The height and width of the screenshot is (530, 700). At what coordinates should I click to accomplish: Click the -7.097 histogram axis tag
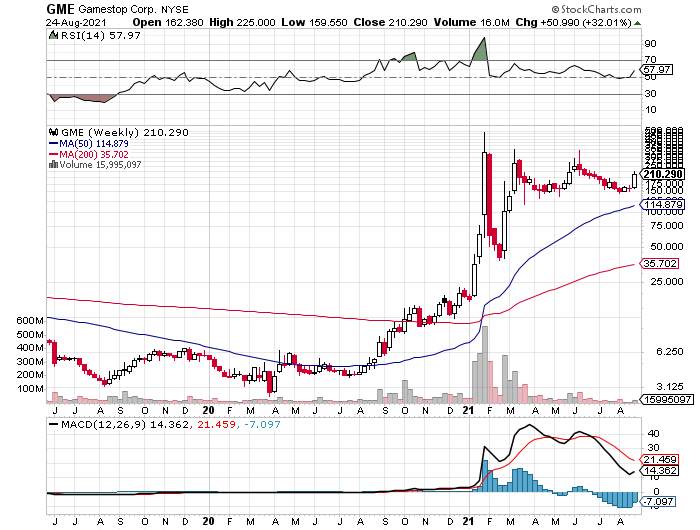[x=658, y=501]
